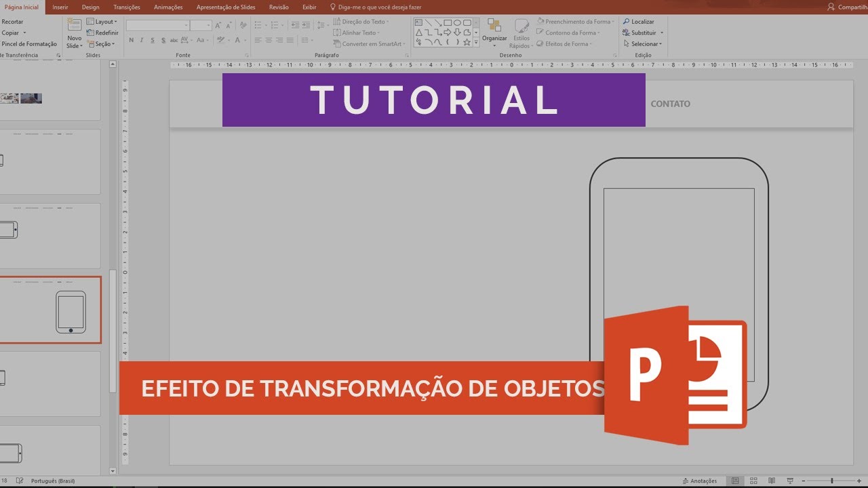This screenshot has width=868, height=488.
Task: Click Redefinir slide button
Action: point(102,33)
